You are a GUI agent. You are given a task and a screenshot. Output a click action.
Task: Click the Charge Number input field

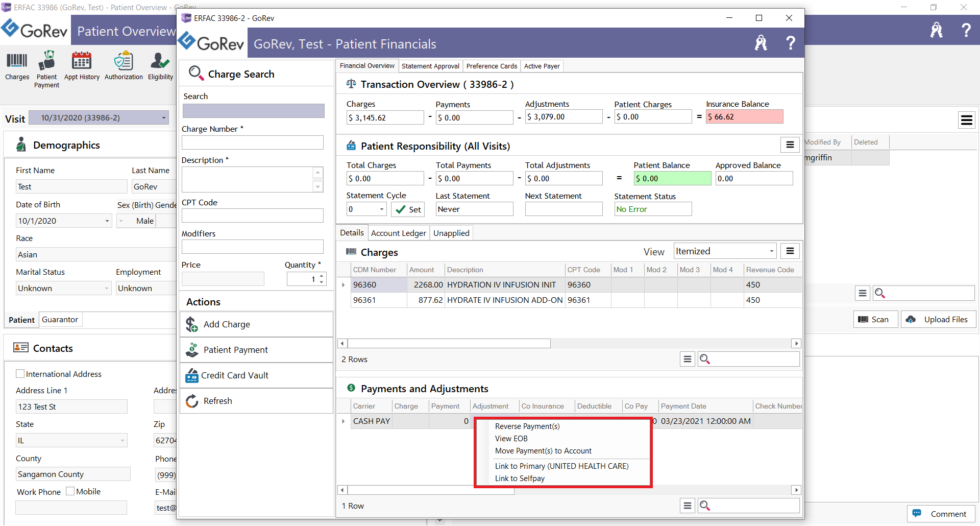click(x=252, y=142)
